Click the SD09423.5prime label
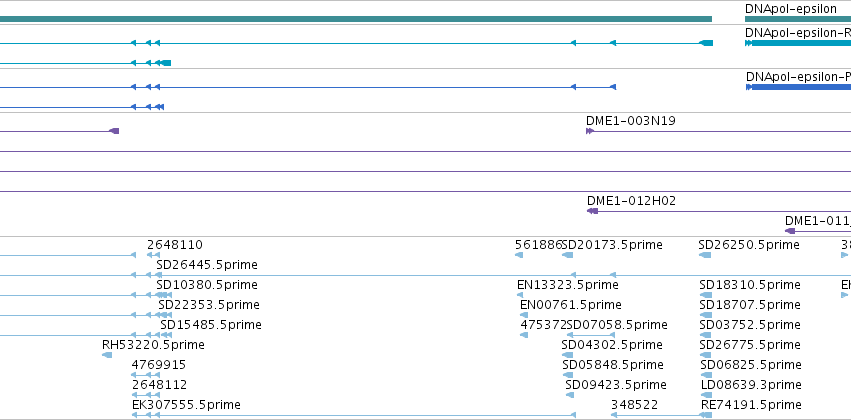Screen dimensions: 851x420 pyautogui.click(x=615, y=384)
